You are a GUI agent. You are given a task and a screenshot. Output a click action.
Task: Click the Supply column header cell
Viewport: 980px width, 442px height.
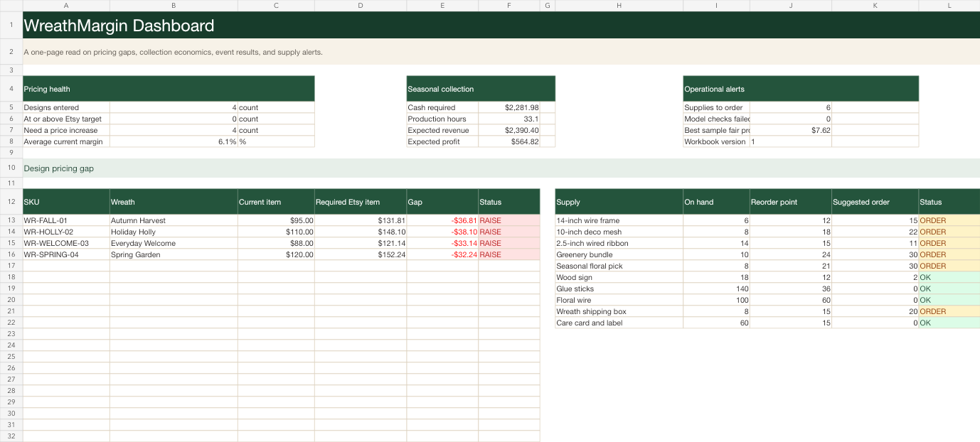(x=619, y=202)
